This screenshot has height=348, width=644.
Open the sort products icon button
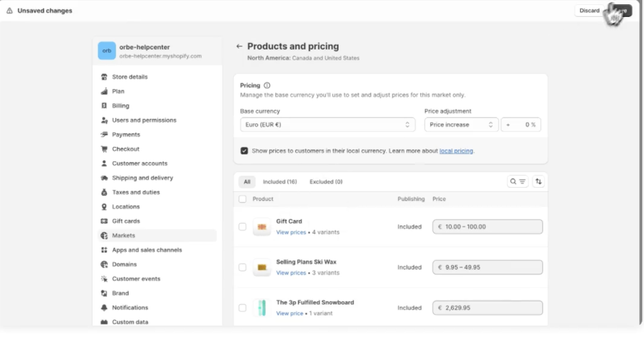538,182
